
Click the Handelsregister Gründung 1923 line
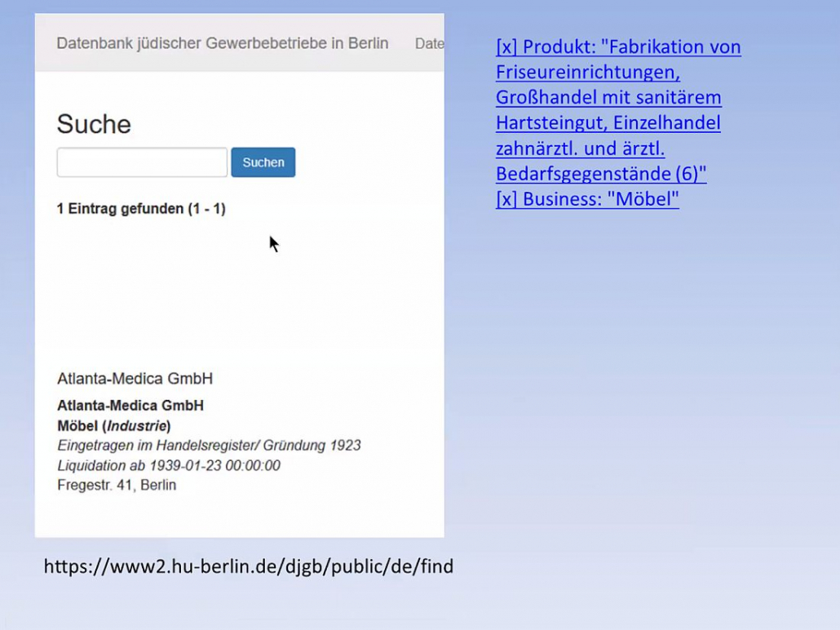coord(209,446)
